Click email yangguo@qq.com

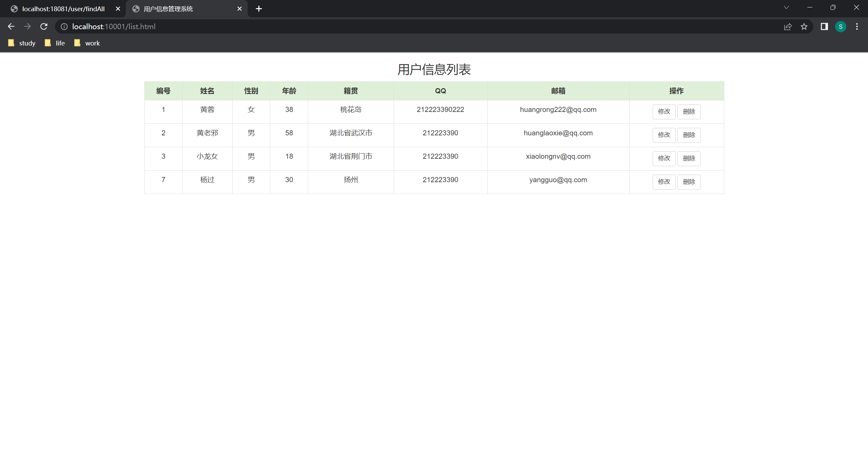[x=558, y=180]
